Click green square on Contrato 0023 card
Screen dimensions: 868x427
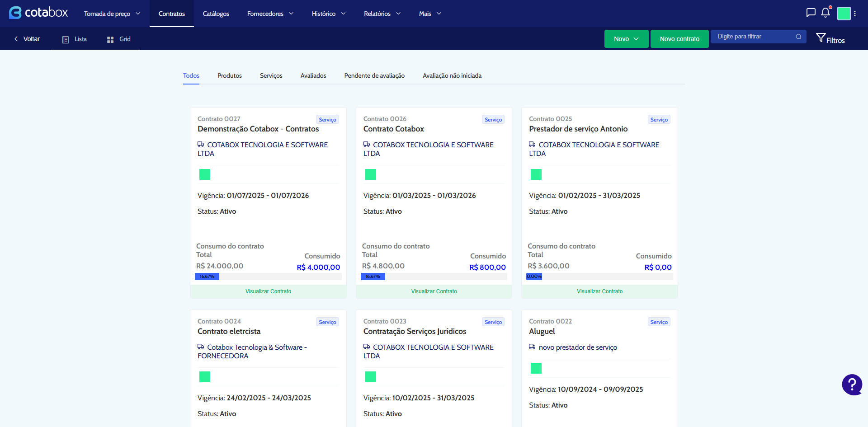pyautogui.click(x=371, y=377)
